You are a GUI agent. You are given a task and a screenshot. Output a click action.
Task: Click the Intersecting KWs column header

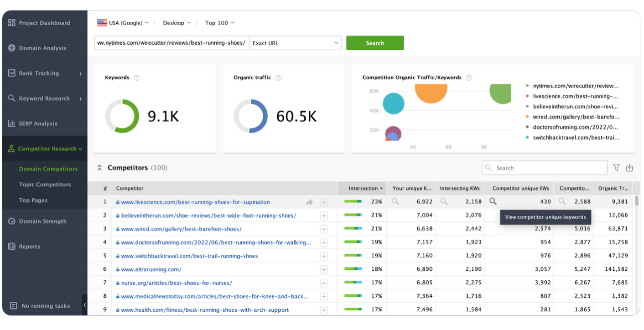460,188
